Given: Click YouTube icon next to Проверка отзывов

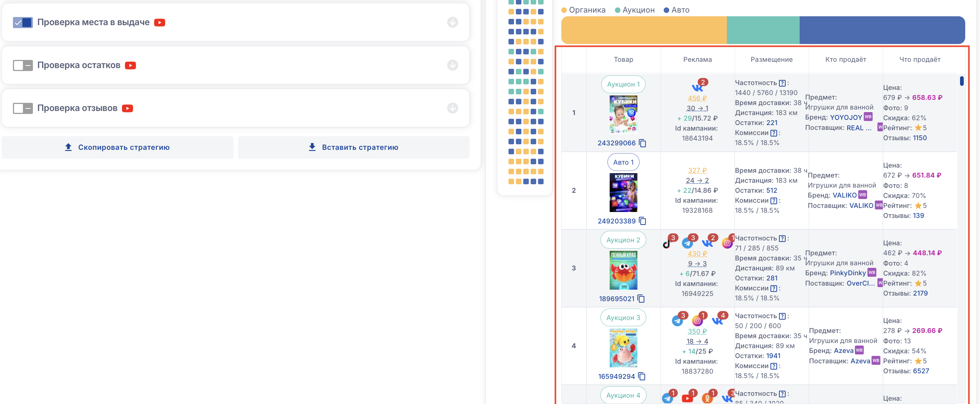Looking at the screenshot, I should (x=127, y=108).
